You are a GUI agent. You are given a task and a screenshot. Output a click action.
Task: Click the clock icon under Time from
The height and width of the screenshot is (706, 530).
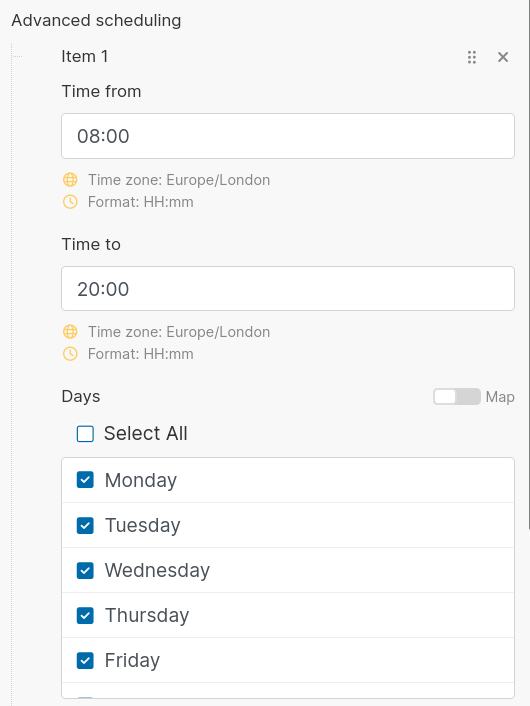point(70,202)
